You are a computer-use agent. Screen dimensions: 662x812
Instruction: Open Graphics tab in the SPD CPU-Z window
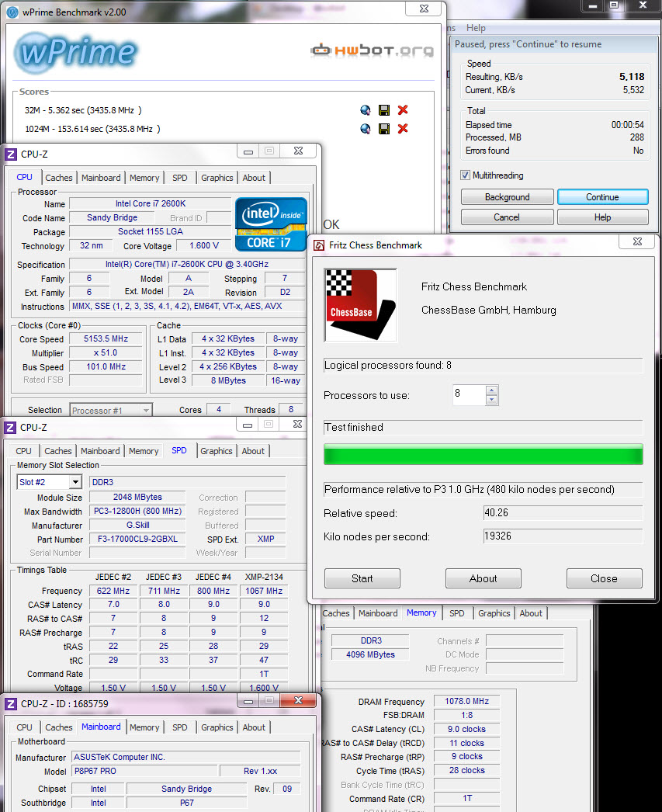(217, 451)
